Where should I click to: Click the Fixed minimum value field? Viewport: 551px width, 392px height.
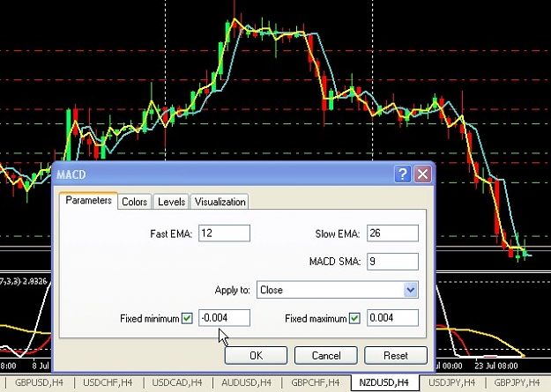point(224,318)
